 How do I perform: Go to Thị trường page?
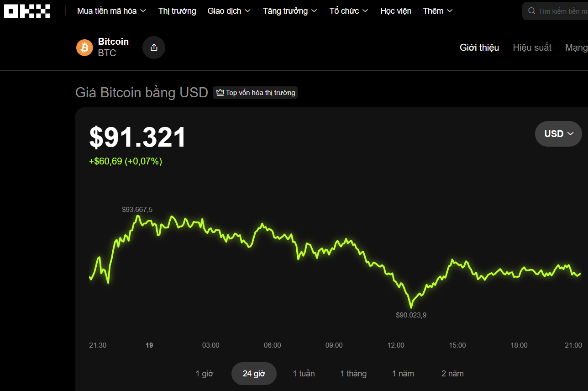(177, 11)
